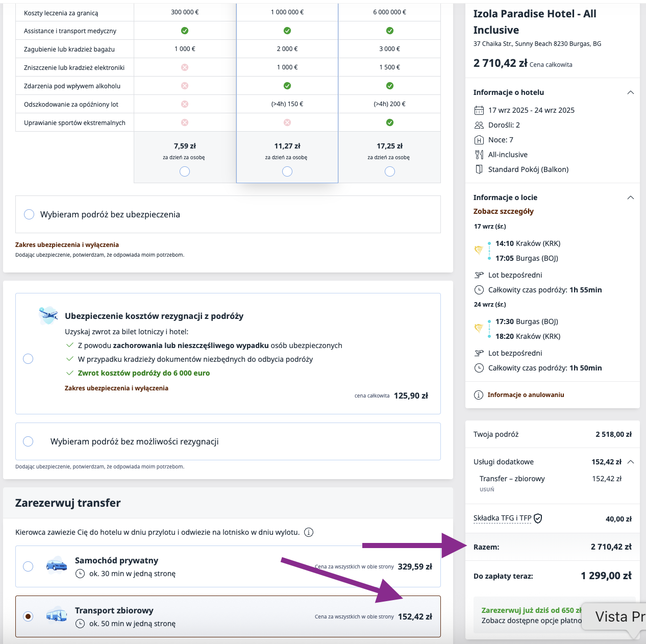The image size is (646, 644).
Task: Click 'Zarezerwuj już dziś od 650 zł' text
Action: (x=532, y=610)
